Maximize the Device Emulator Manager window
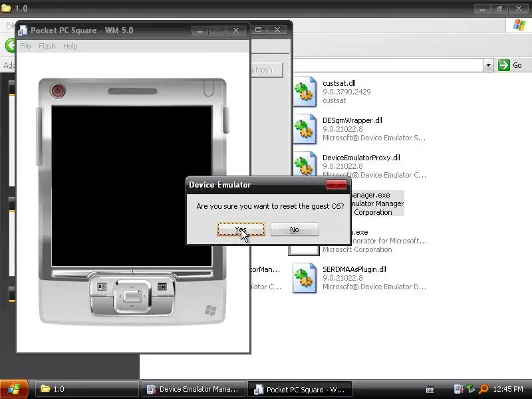 pos(258,30)
